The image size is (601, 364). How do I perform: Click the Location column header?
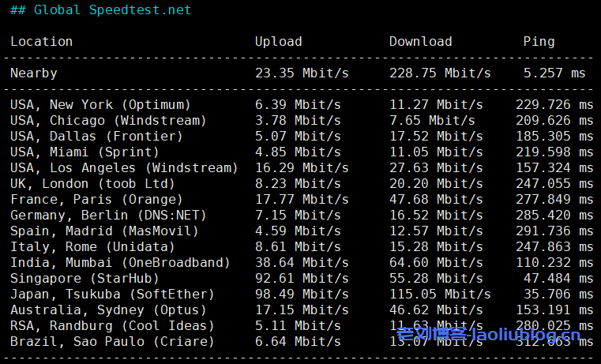click(41, 42)
